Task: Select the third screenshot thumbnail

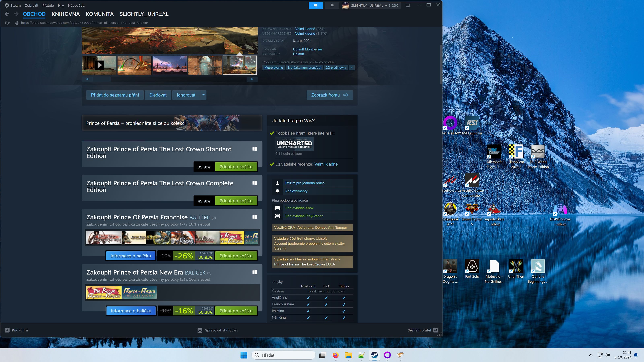Action: point(169,65)
